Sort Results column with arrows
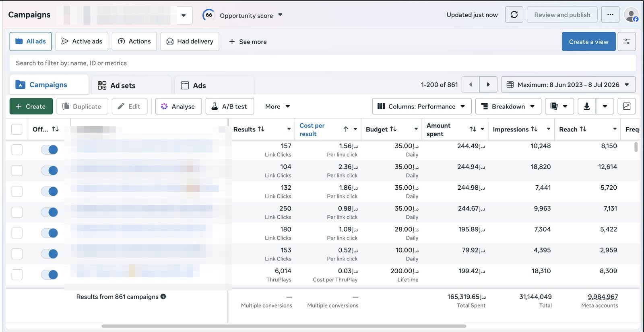Image resolution: width=644 pixels, height=332 pixels. pos(261,129)
